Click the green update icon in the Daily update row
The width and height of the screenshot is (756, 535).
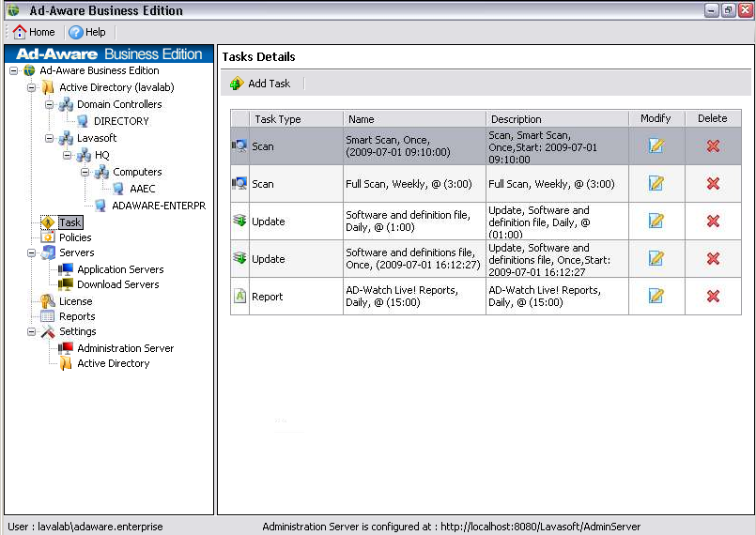[239, 221]
